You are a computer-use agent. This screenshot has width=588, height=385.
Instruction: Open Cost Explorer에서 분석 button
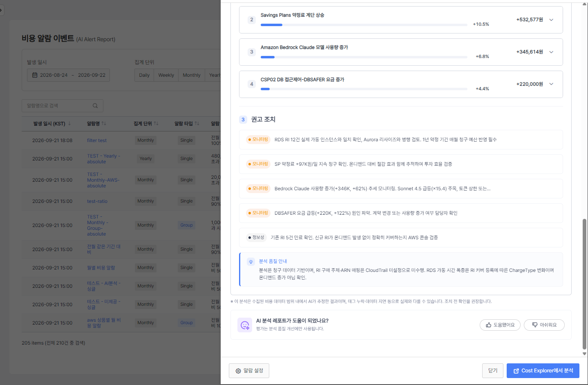543,371
